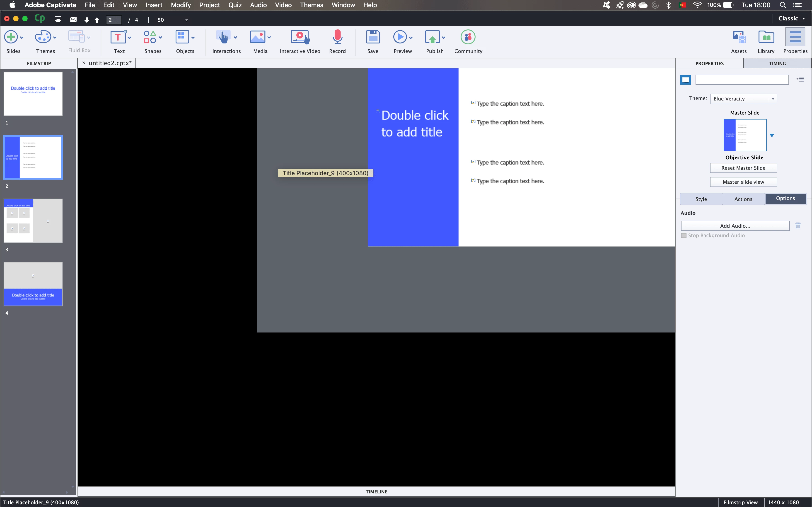Go to the next slide arrow

click(x=87, y=20)
